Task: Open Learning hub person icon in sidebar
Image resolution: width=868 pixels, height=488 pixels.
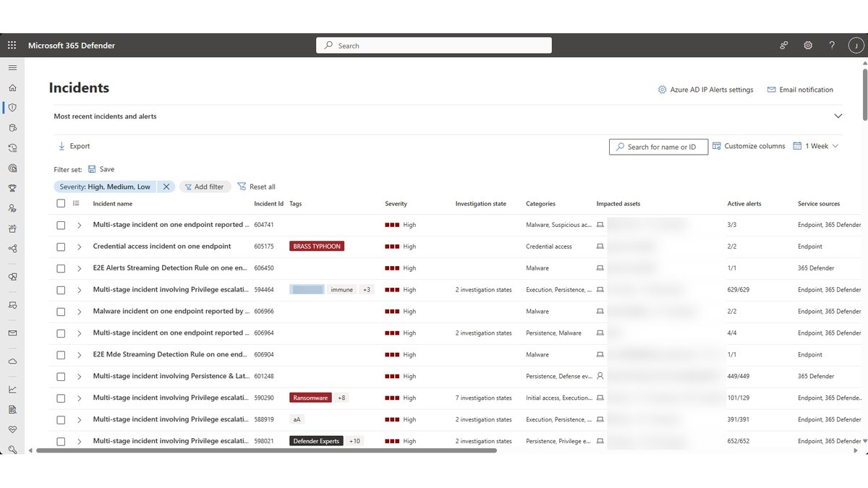Action: pyautogui.click(x=12, y=208)
